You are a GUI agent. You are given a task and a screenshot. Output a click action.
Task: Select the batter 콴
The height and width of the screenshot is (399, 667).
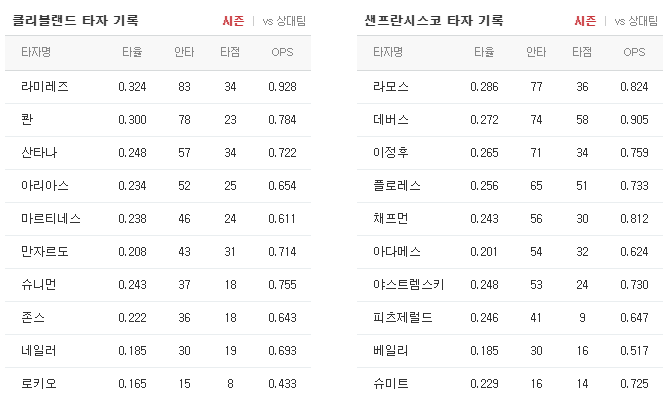(27, 120)
